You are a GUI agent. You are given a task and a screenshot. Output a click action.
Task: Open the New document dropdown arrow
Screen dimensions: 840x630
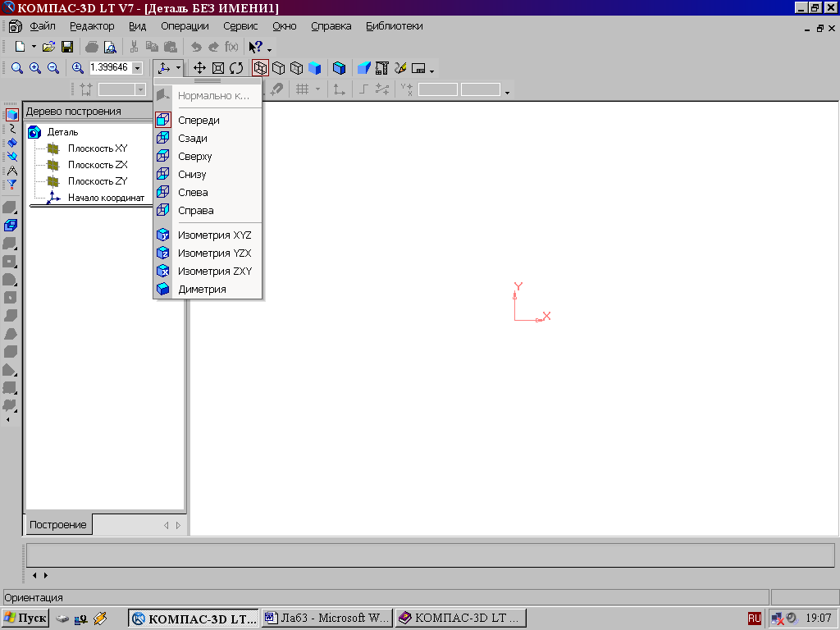[34, 47]
